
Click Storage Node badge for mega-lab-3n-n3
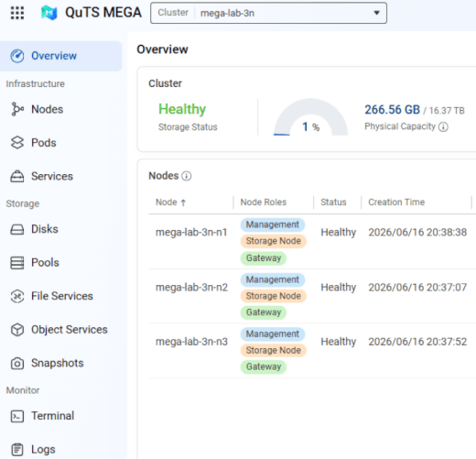click(274, 351)
